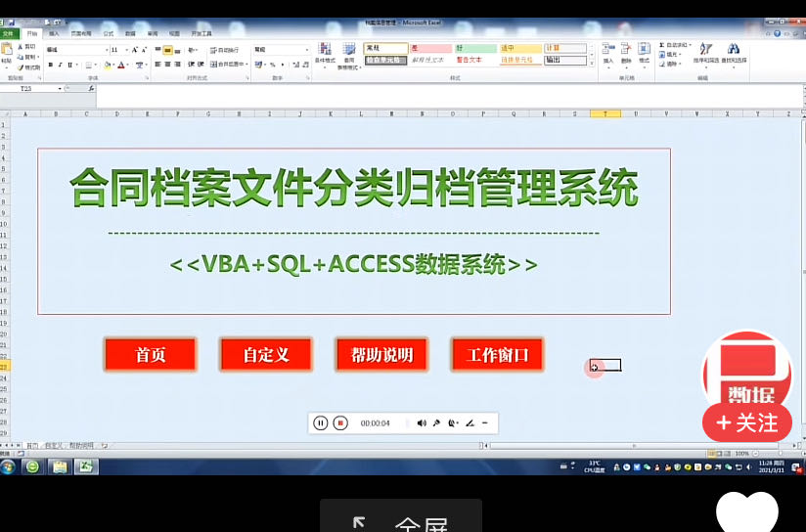
Task: Click the Cut scissors icon
Action: coord(21,47)
